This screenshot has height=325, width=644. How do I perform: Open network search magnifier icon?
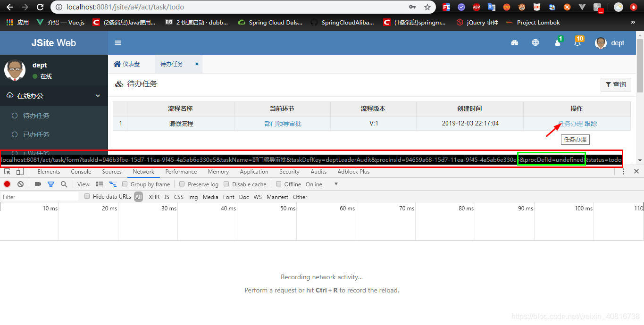64,184
